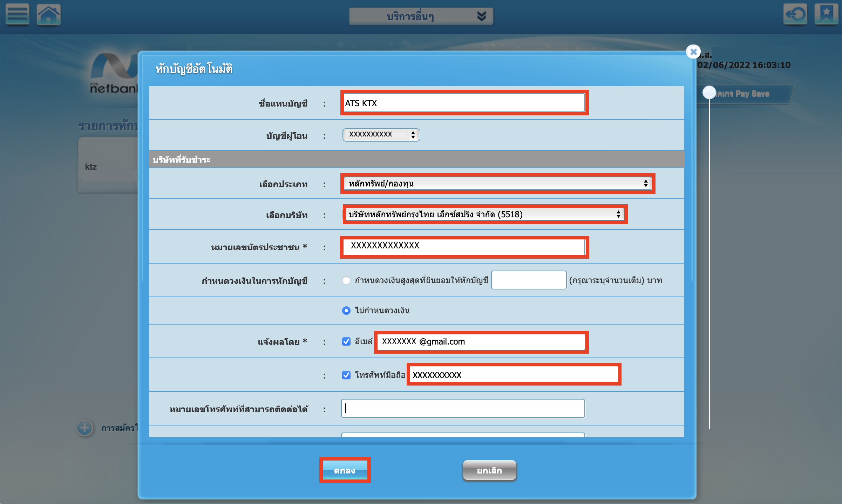This screenshot has height=504, width=842.
Task: Open the hamburger menu
Action: [17, 14]
